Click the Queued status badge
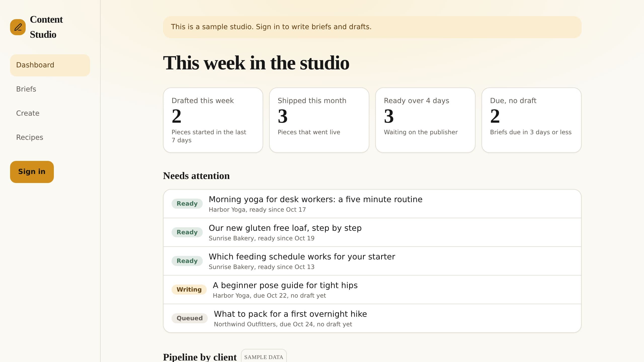 (x=189, y=318)
